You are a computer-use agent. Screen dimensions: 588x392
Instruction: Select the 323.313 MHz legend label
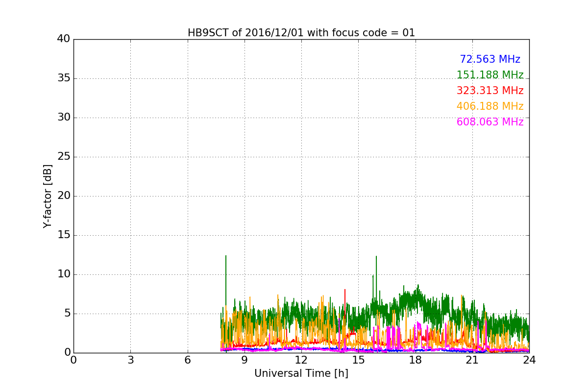[x=490, y=91]
